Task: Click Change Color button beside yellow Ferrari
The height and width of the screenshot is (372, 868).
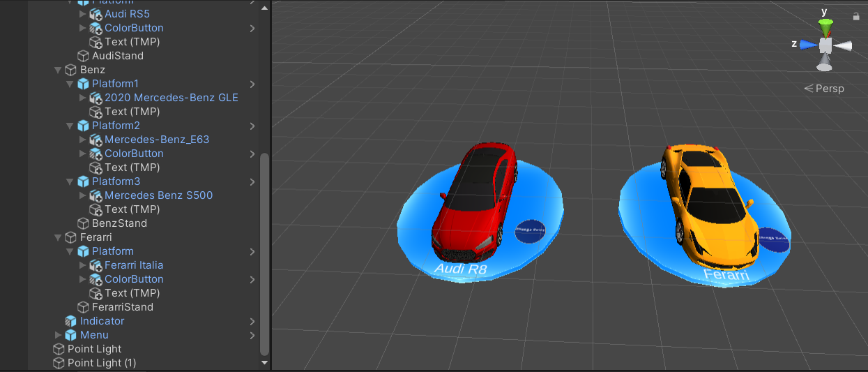Action: pos(773,240)
